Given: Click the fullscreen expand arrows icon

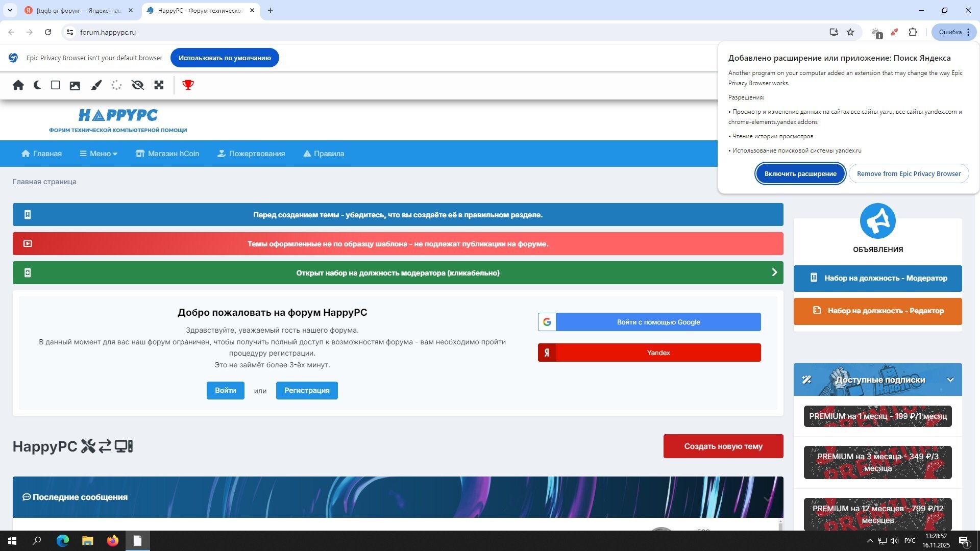Looking at the screenshot, I should tap(159, 85).
